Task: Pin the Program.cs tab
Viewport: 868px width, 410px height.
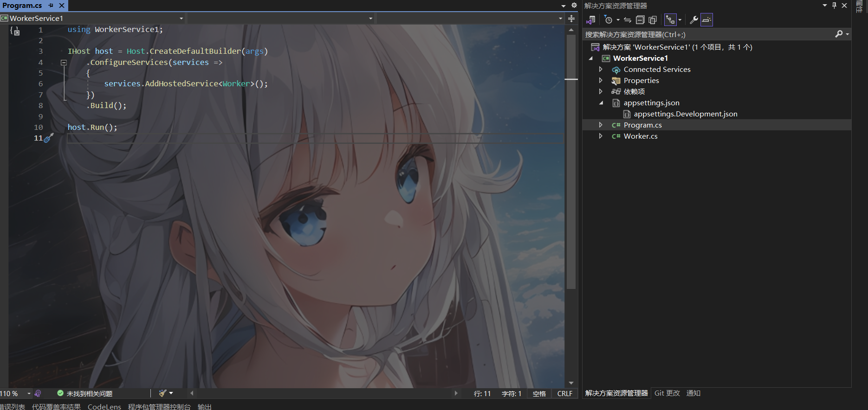Action: click(x=51, y=6)
